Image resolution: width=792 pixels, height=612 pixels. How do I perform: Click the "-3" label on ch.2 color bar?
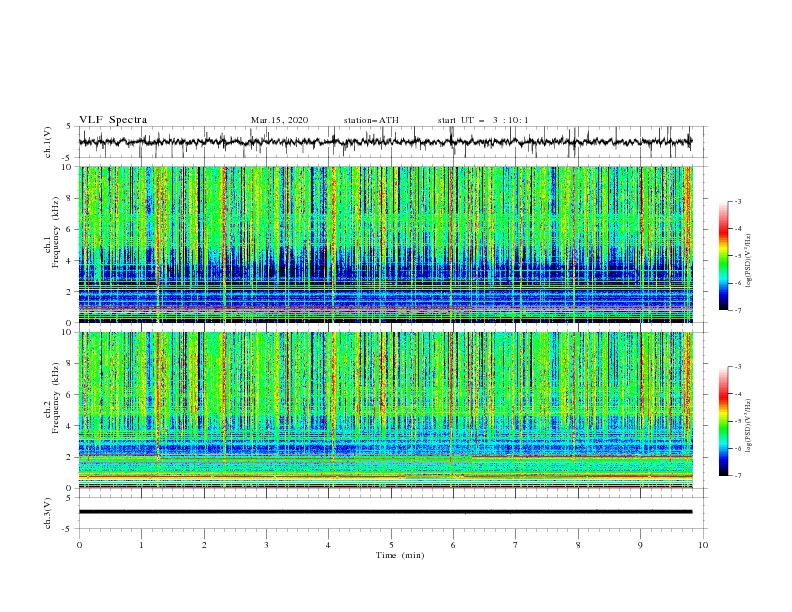(x=737, y=367)
